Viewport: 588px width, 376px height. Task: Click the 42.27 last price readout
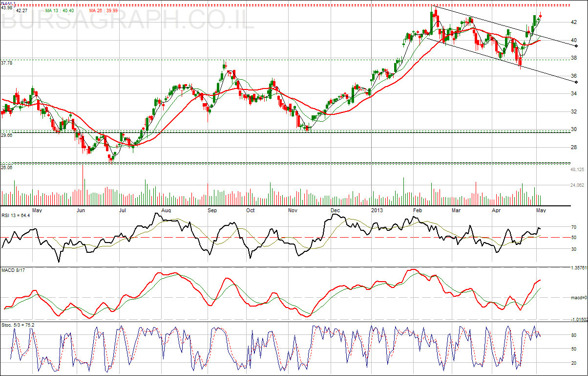[21, 10]
